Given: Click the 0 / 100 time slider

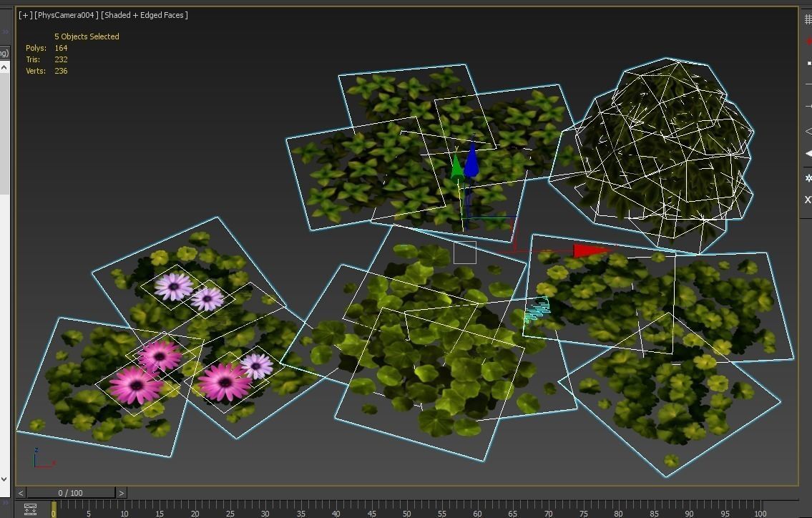Looking at the screenshot, I should coord(71,493).
